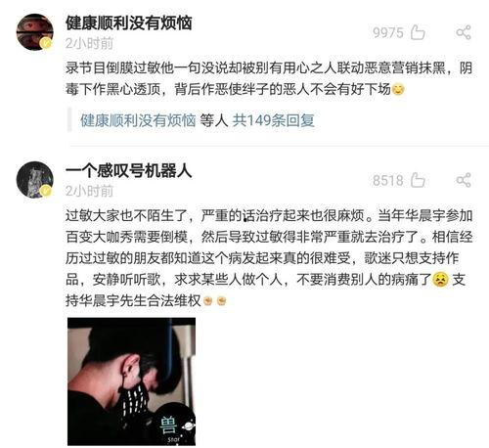Click verified badge on 健康顺利没有烦恼 avatar
Viewport: 489px width, 448px height.
click(x=46, y=43)
